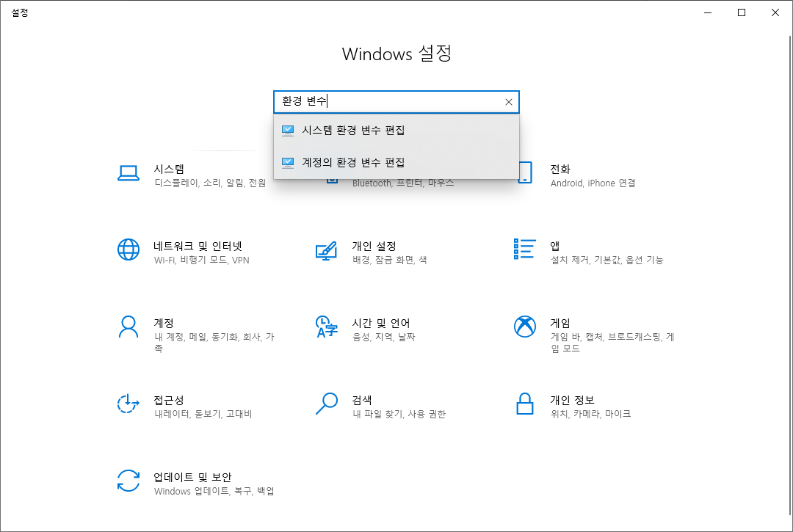
Task: Click the 개인 설정 paintbrush icon
Action: (x=326, y=251)
